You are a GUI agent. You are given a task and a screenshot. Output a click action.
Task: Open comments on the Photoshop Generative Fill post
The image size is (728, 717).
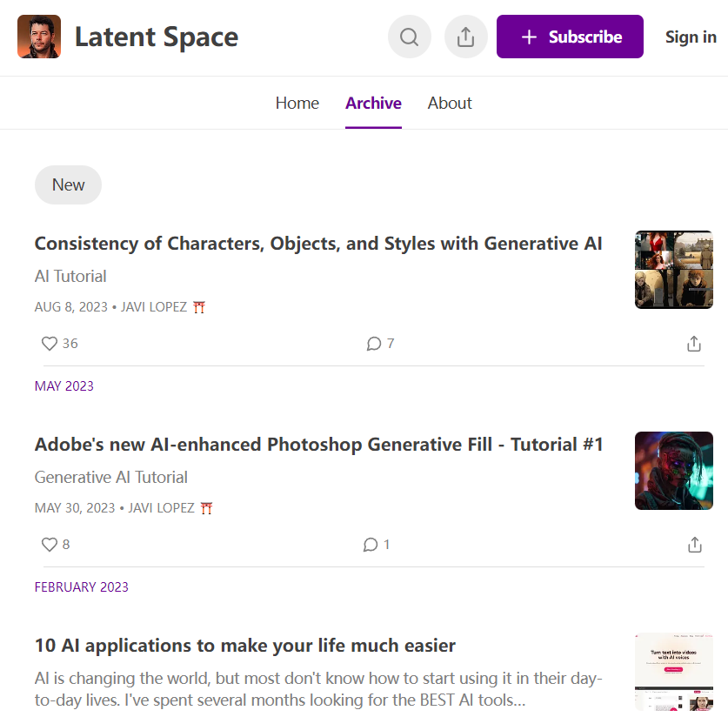point(371,545)
